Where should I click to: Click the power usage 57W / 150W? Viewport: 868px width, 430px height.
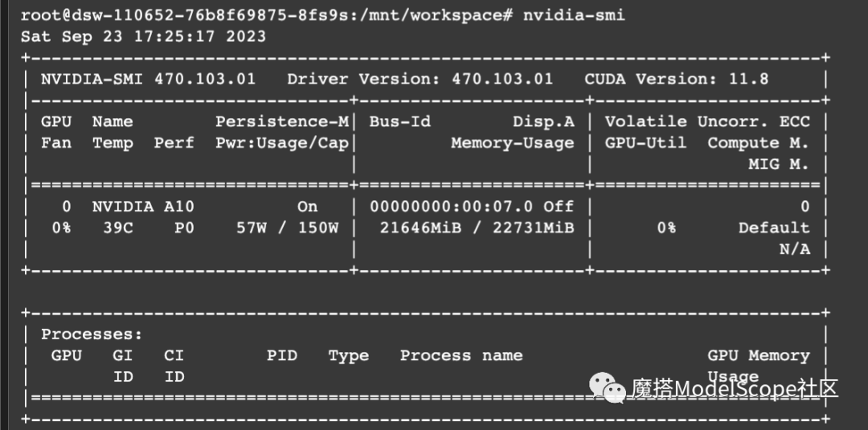click(x=287, y=228)
